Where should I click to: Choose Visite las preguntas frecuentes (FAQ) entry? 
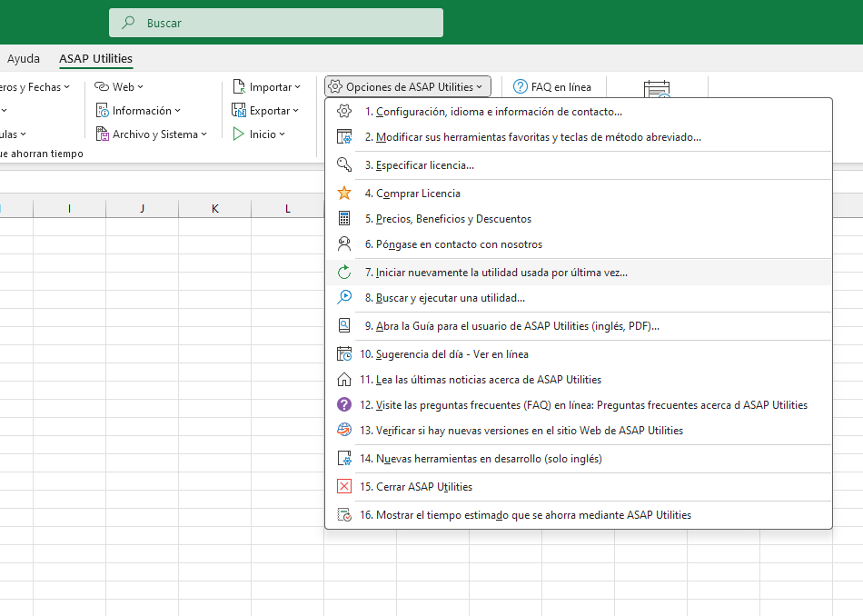(579, 404)
